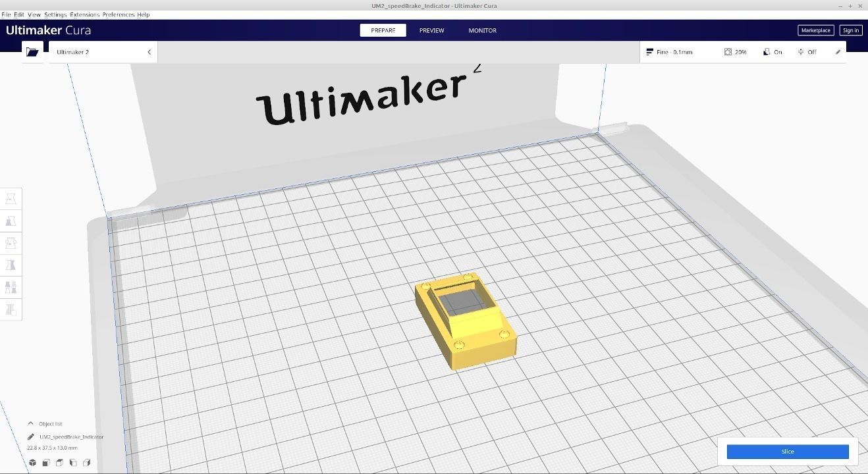868x474 pixels.
Task: Select the Mirror tool in left toolbar
Action: [x=11, y=265]
